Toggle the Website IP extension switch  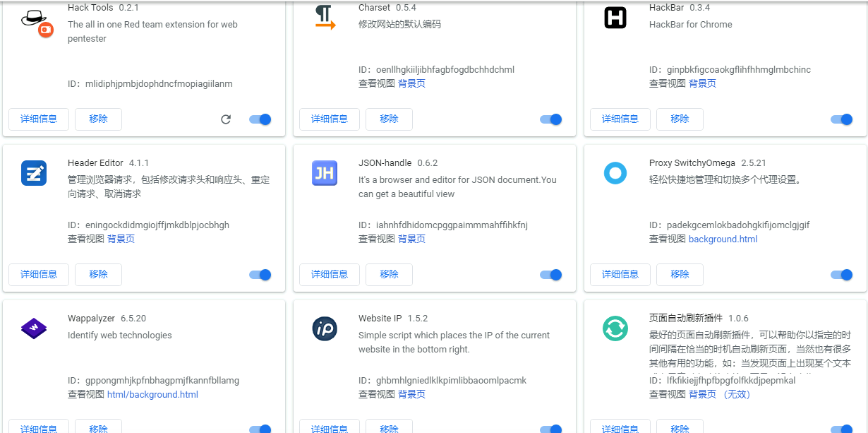click(551, 429)
